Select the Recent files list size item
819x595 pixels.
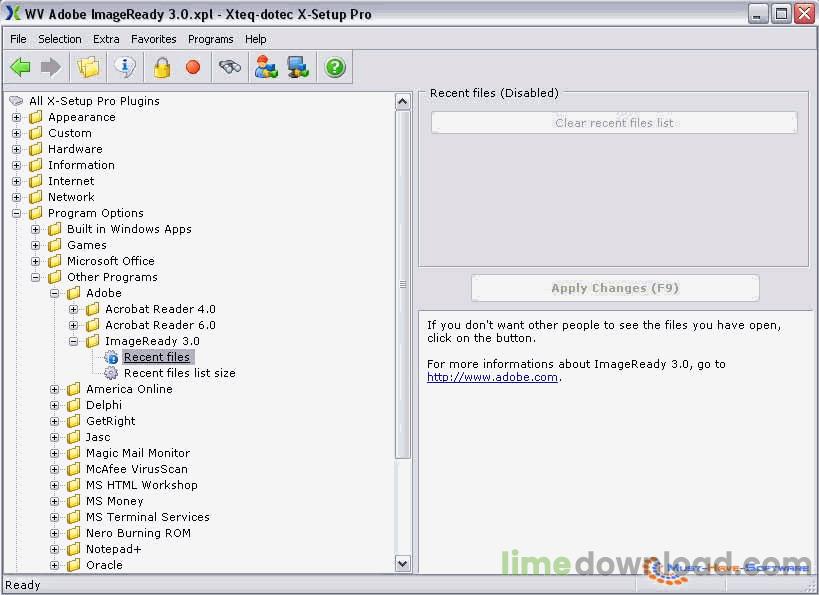point(179,373)
